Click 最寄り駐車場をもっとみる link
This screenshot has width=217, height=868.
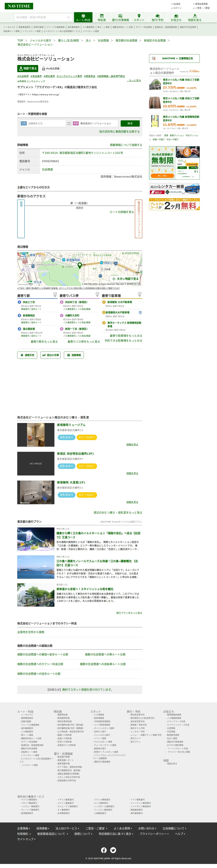(126, 336)
